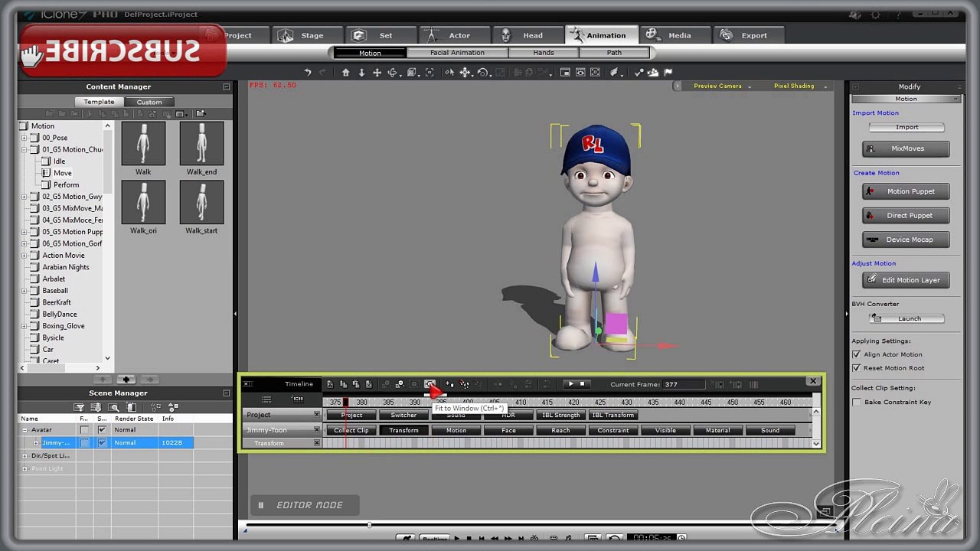Image resolution: width=980 pixels, height=551 pixels.
Task: Click the Scene Manager search icon
Action: click(x=114, y=407)
